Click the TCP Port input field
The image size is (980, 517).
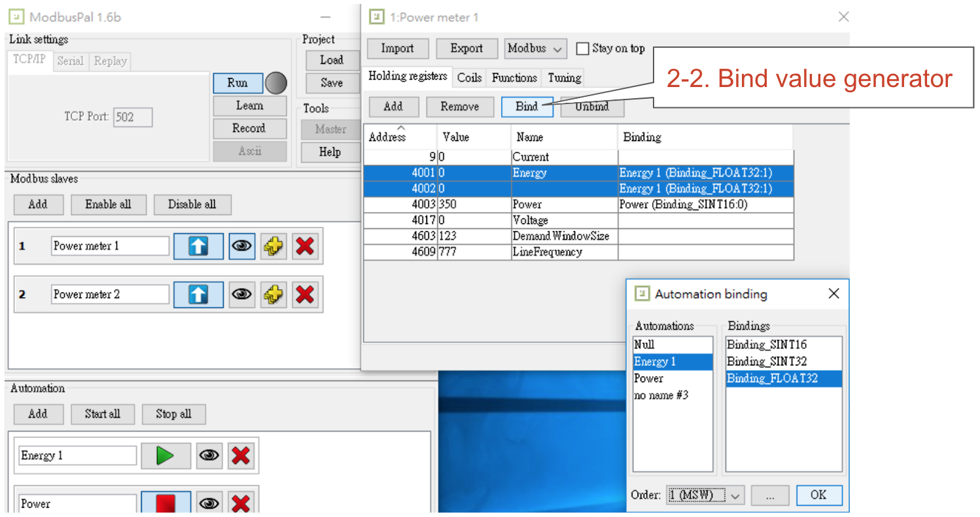point(133,117)
